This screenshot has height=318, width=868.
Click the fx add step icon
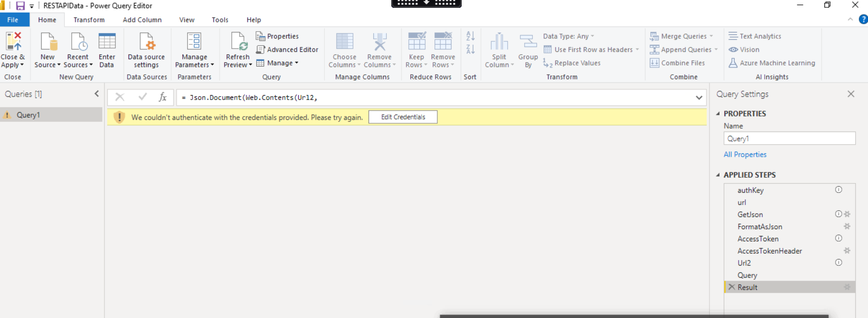coord(163,98)
